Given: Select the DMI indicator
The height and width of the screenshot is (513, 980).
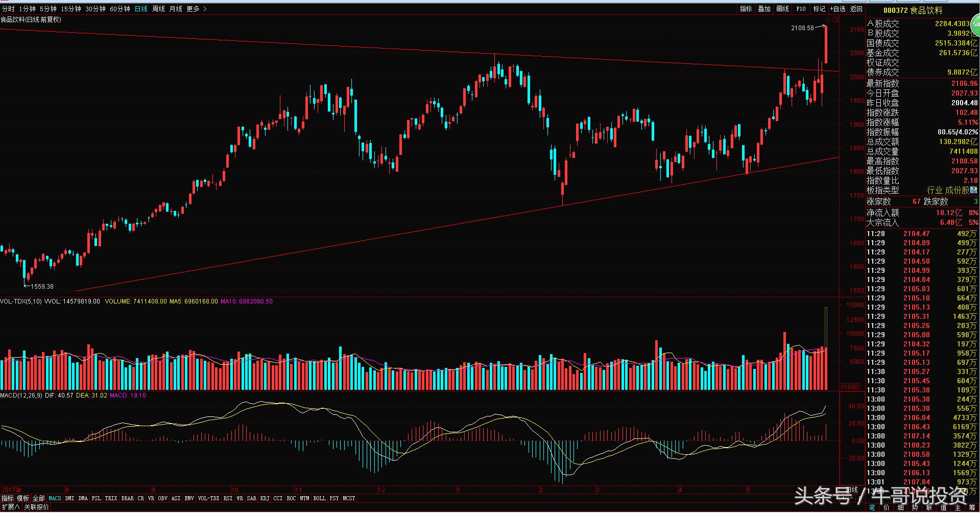Looking at the screenshot, I should [69, 498].
